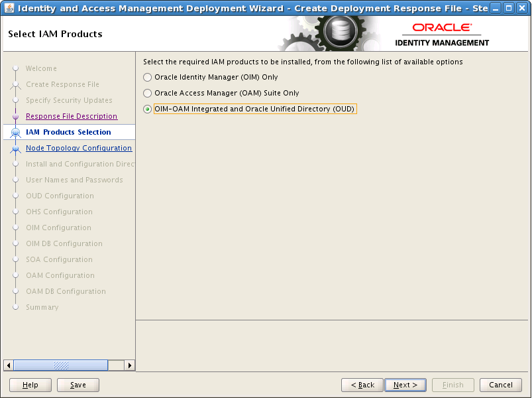Go back with the Back button
The height and width of the screenshot is (398, 532).
(x=362, y=385)
